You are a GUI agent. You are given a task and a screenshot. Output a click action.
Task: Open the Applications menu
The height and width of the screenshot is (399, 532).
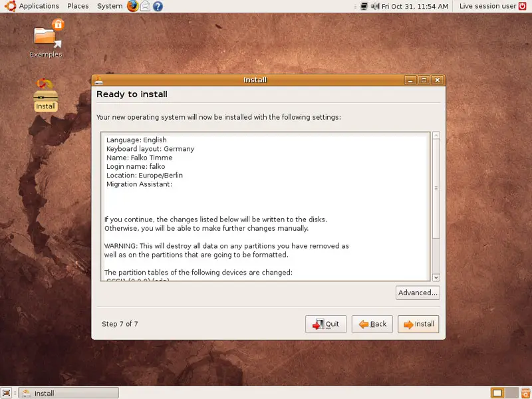[x=39, y=6]
